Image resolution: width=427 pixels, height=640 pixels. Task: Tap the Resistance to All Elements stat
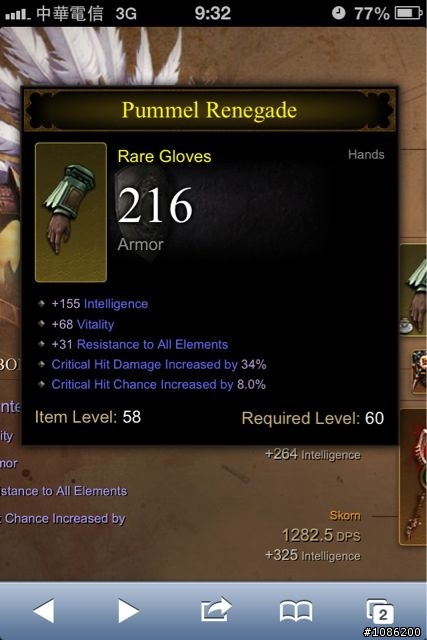[x=140, y=344]
